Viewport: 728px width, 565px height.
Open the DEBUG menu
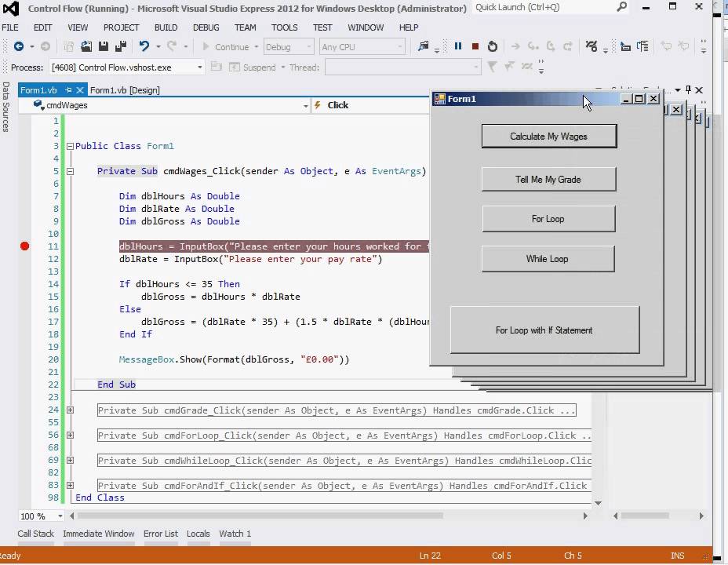click(206, 27)
